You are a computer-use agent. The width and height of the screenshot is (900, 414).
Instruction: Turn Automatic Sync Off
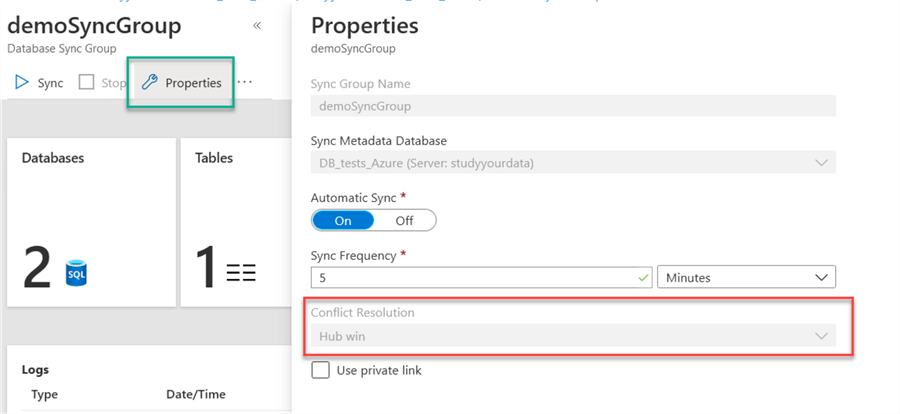pyautogui.click(x=404, y=220)
